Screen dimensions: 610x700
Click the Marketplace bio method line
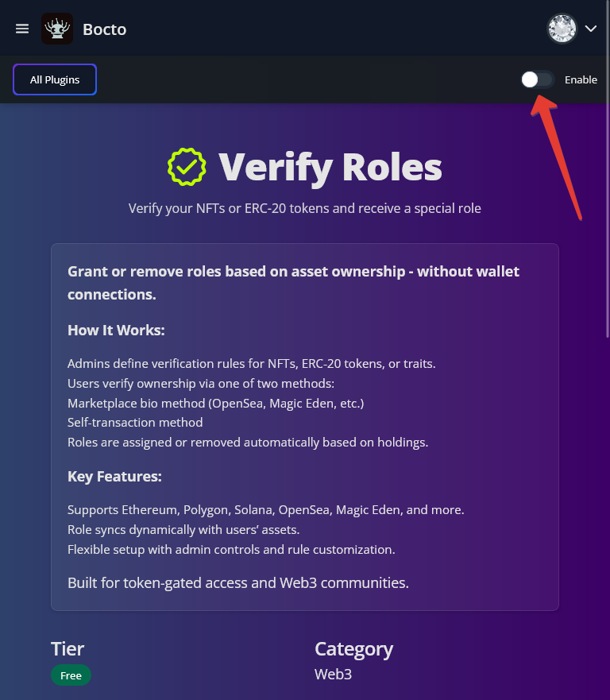point(215,403)
